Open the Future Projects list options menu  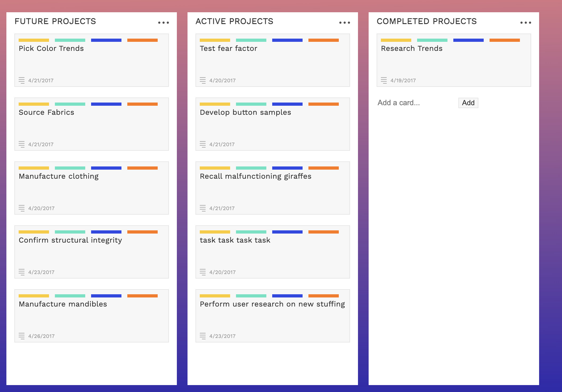click(x=163, y=23)
